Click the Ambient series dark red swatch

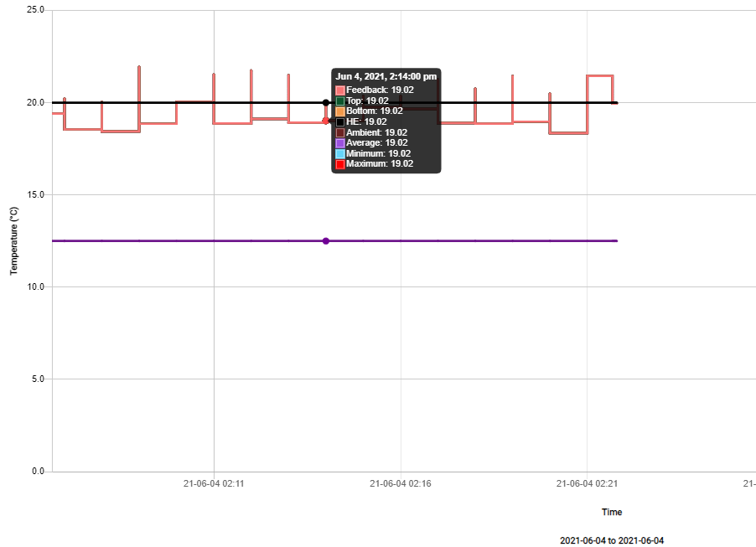339,132
